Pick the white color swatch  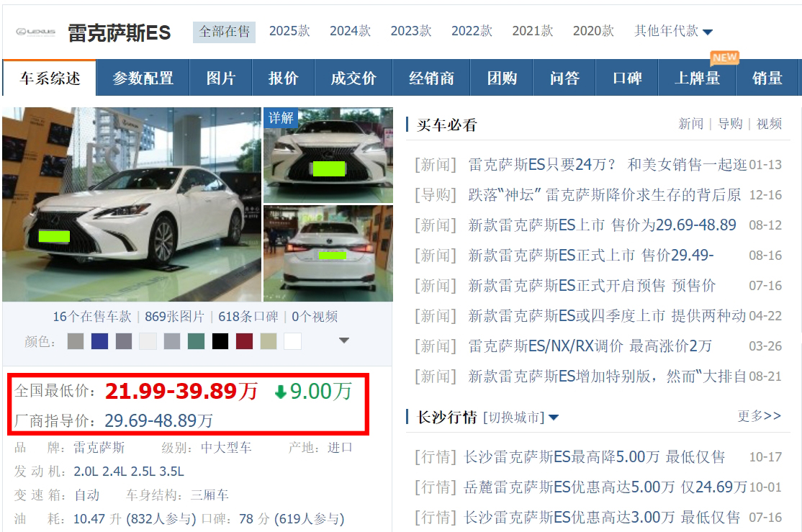pyautogui.click(x=292, y=341)
